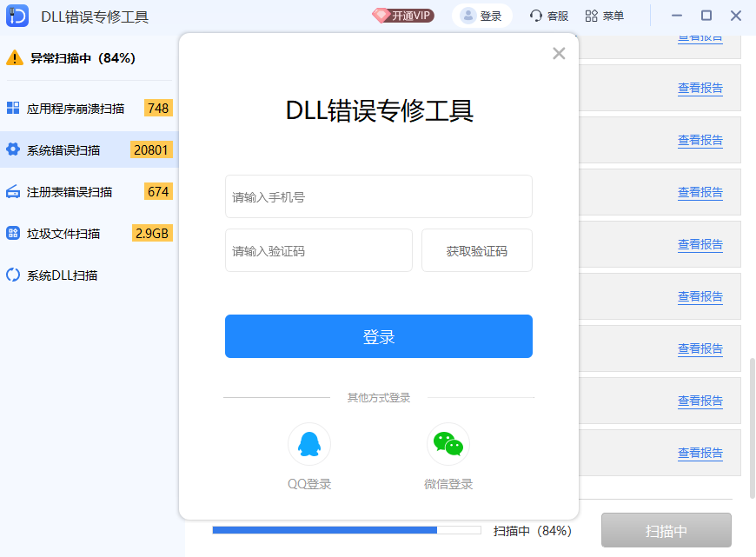Click the QQ登录 label
756x557 pixels.
click(x=309, y=484)
